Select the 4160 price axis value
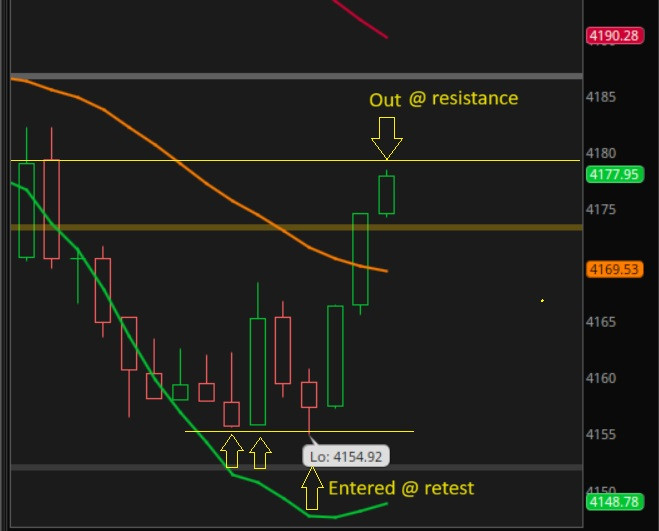659x531 pixels. tap(601, 378)
